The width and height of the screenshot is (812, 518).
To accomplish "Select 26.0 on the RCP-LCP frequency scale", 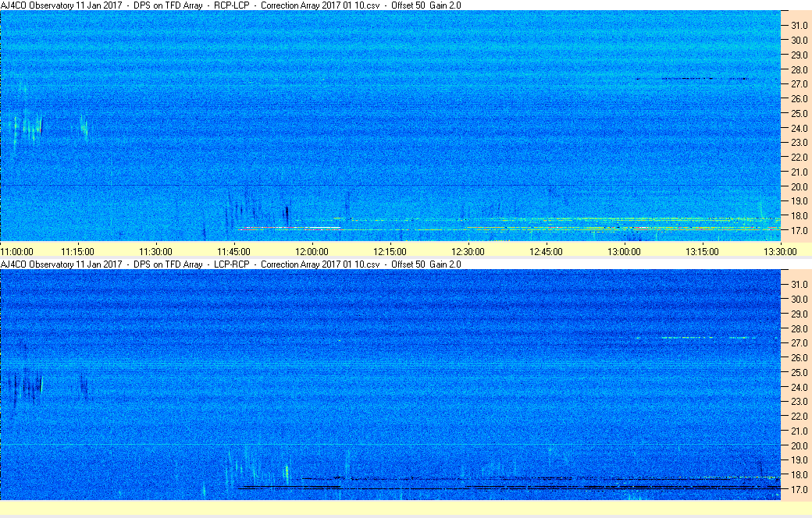I will (799, 99).
